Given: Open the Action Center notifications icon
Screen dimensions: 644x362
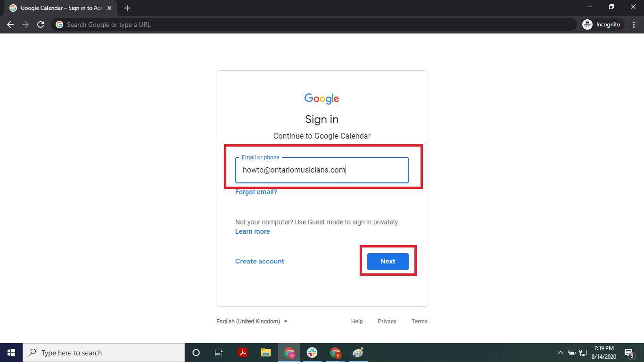Looking at the screenshot, I should pos(629,353).
